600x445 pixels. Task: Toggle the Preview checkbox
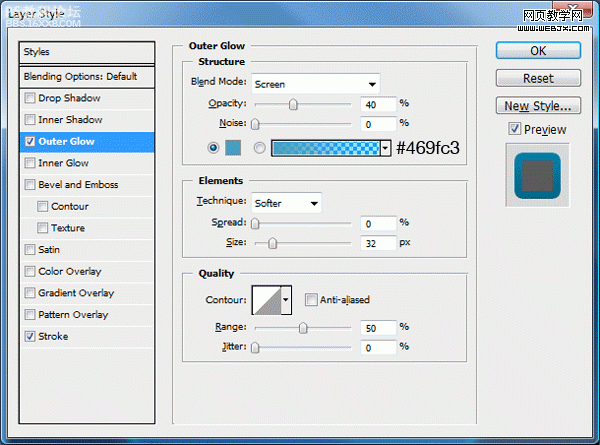[515, 129]
